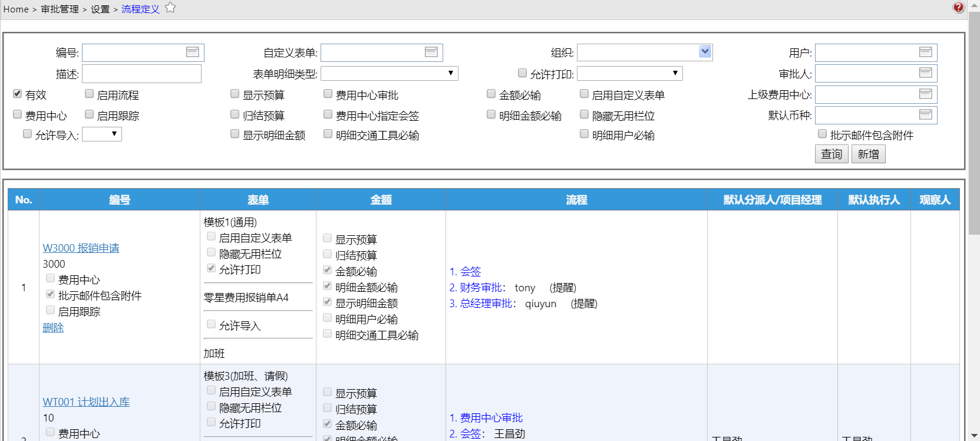Tick the 允许导入 filter checkbox
Viewport: 980px width, 441px height.
click(28, 134)
